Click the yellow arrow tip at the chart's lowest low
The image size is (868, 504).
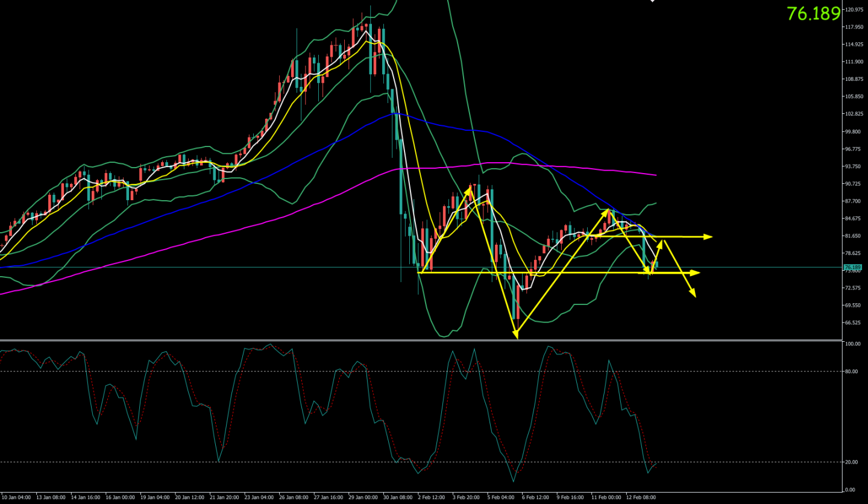(517, 338)
